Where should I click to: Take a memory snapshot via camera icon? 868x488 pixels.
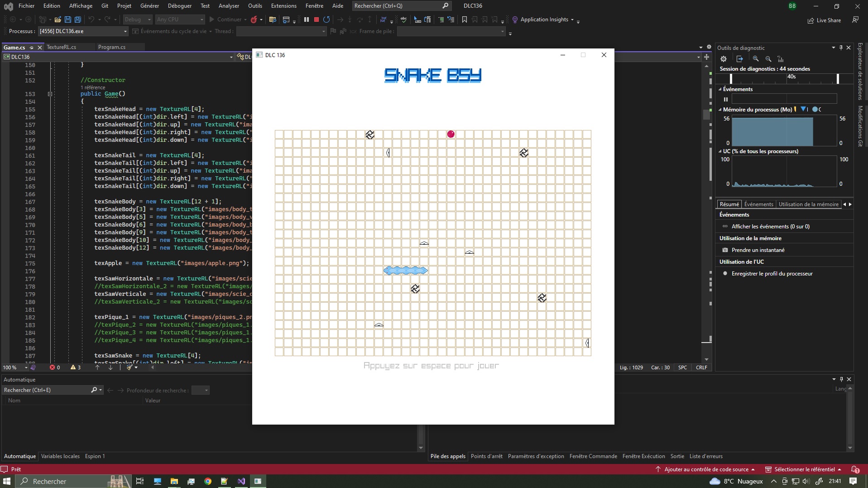(x=725, y=250)
